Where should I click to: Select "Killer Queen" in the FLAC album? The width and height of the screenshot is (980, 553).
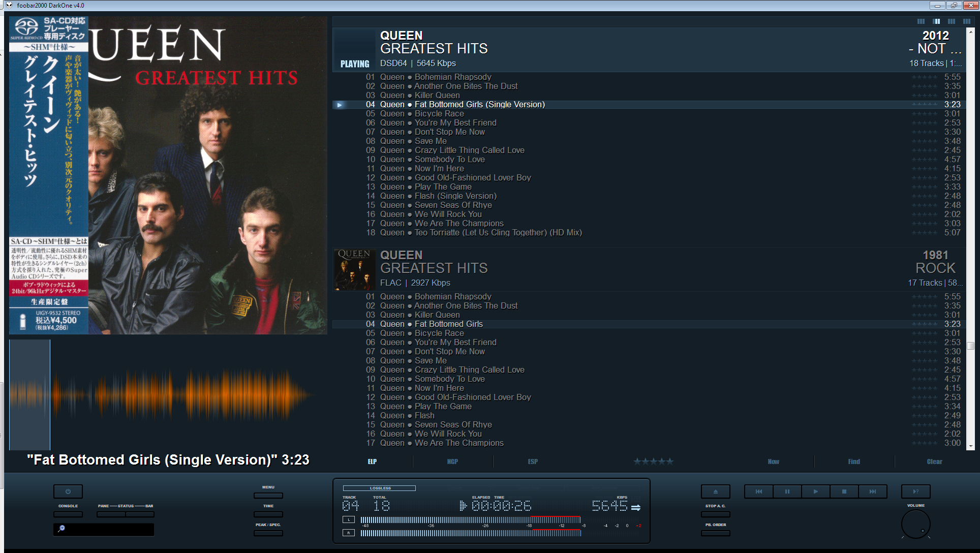pyautogui.click(x=649, y=315)
